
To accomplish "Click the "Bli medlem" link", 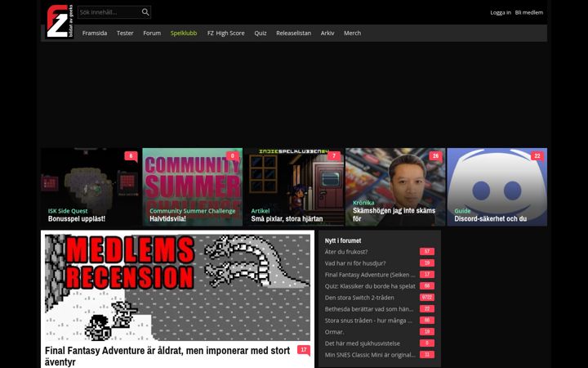I will tap(528, 12).
